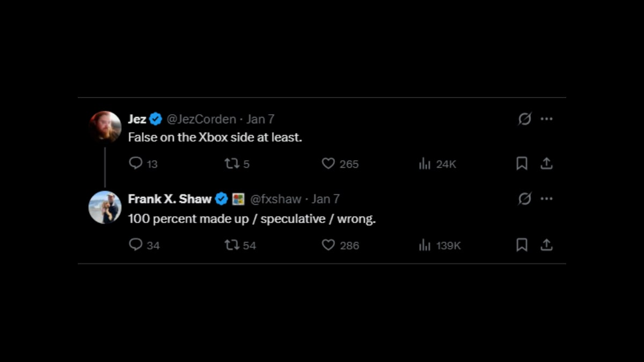The height and width of the screenshot is (362, 644).
Task: Like Frank X. Shaw's tweet
Action: point(328,245)
